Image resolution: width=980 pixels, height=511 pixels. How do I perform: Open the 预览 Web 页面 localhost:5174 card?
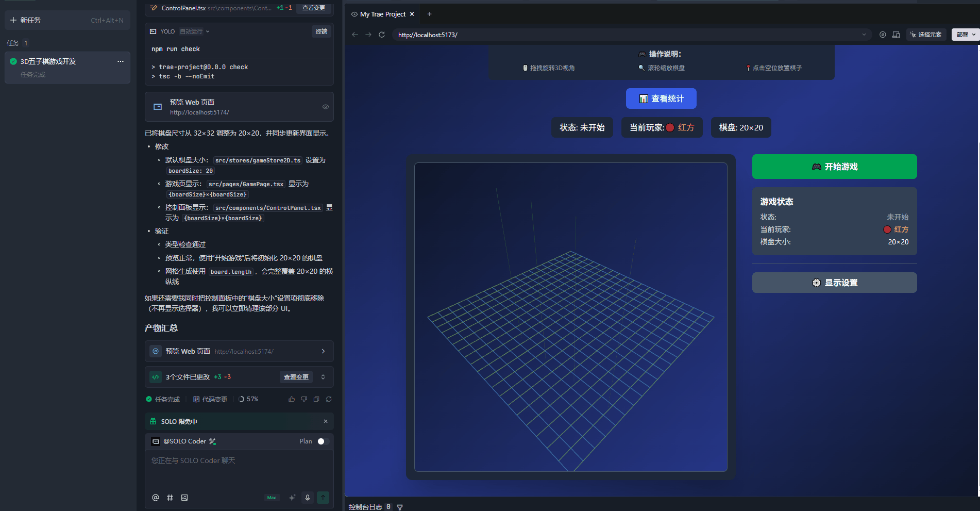[239, 107]
